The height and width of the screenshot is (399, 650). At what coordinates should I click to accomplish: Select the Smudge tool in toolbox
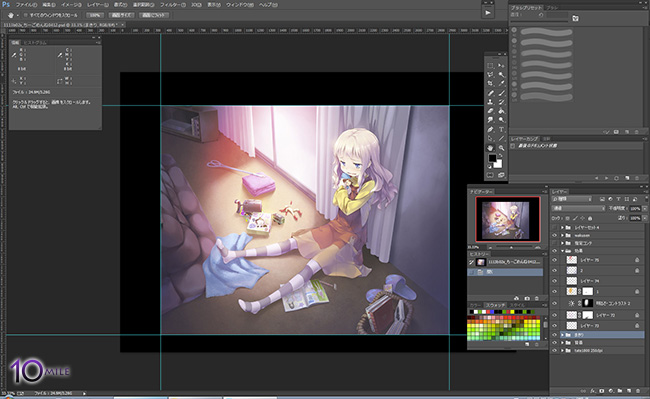click(490, 120)
